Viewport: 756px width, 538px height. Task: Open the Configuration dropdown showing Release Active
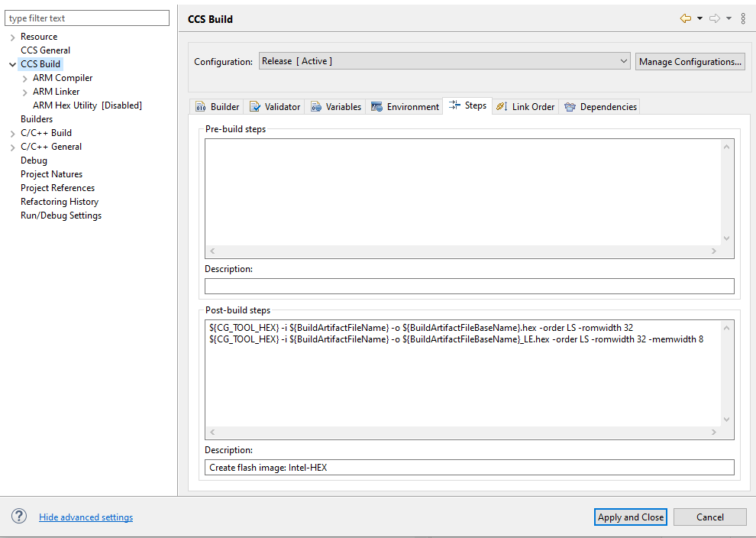pyautogui.click(x=624, y=60)
